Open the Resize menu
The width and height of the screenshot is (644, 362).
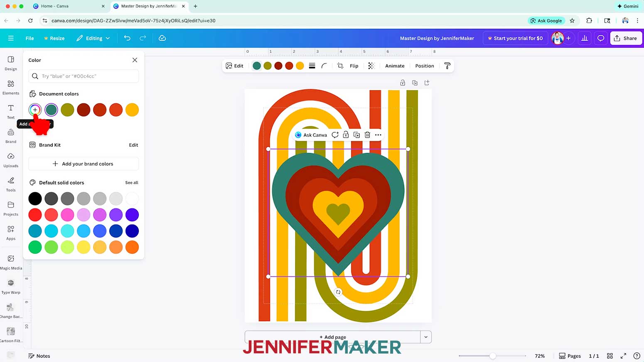point(54,38)
